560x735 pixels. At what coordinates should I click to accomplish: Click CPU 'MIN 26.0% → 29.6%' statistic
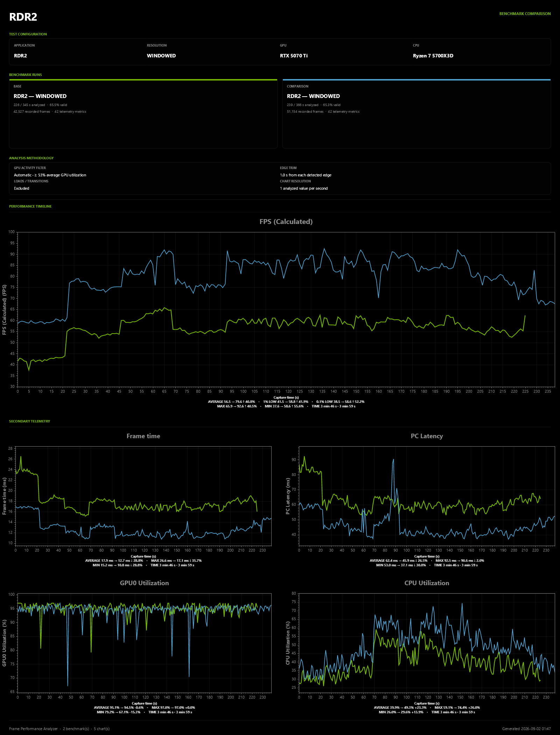tap(401, 712)
